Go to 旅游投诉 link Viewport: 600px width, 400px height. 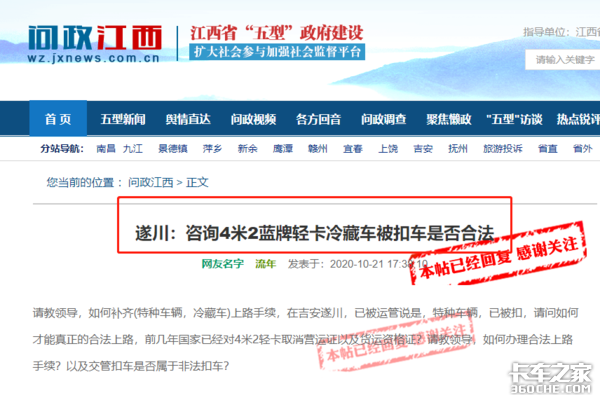coord(502,149)
